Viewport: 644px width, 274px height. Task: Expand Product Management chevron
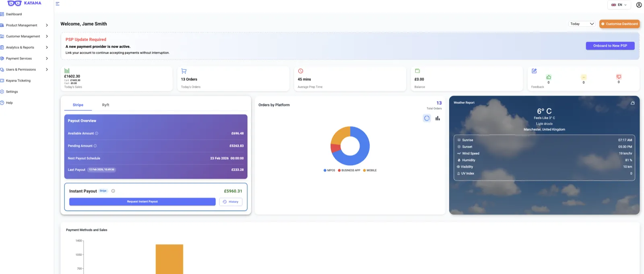tap(47, 25)
